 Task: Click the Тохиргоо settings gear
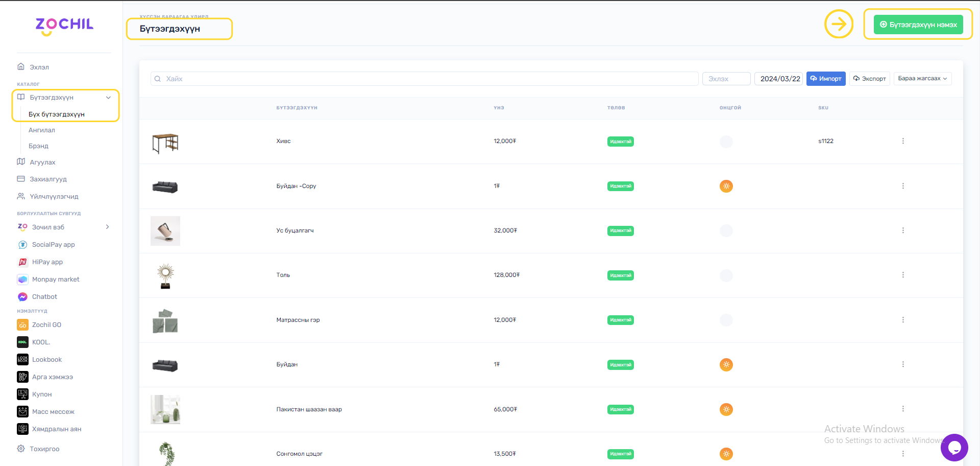coord(21,449)
